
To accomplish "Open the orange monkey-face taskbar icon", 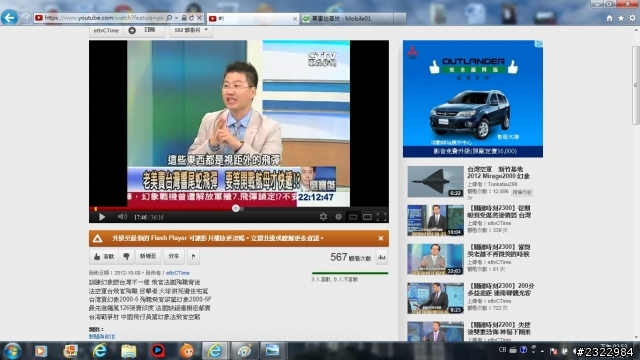I will tap(187, 351).
